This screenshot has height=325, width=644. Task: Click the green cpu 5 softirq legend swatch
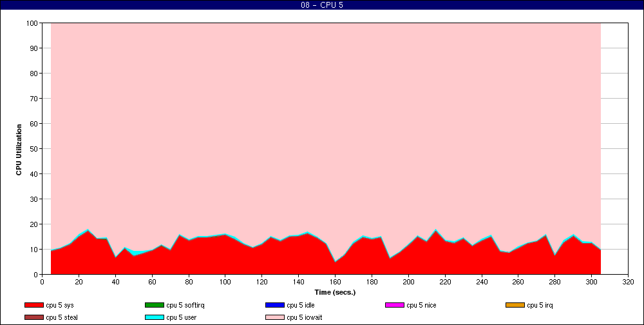click(155, 305)
